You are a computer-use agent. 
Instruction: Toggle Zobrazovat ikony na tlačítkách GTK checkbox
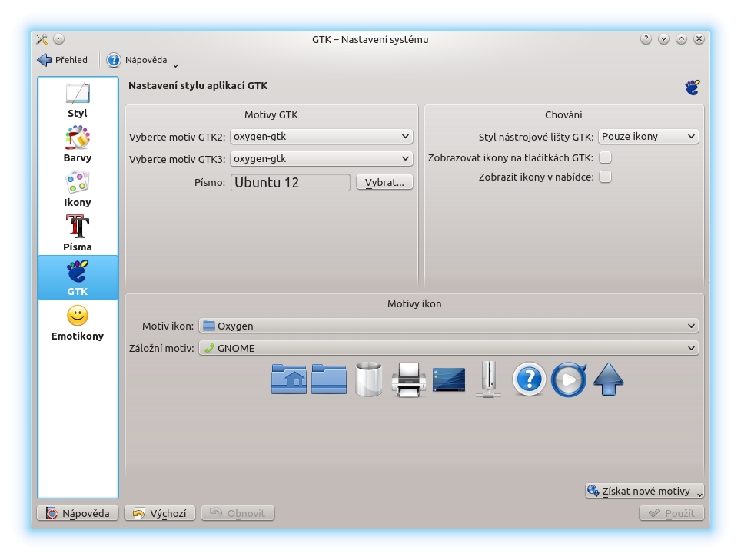605,157
